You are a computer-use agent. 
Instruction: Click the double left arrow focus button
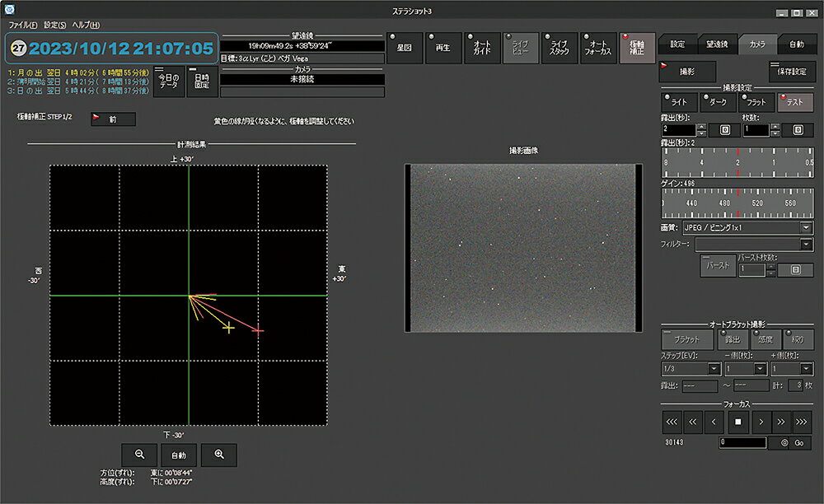[694, 422]
